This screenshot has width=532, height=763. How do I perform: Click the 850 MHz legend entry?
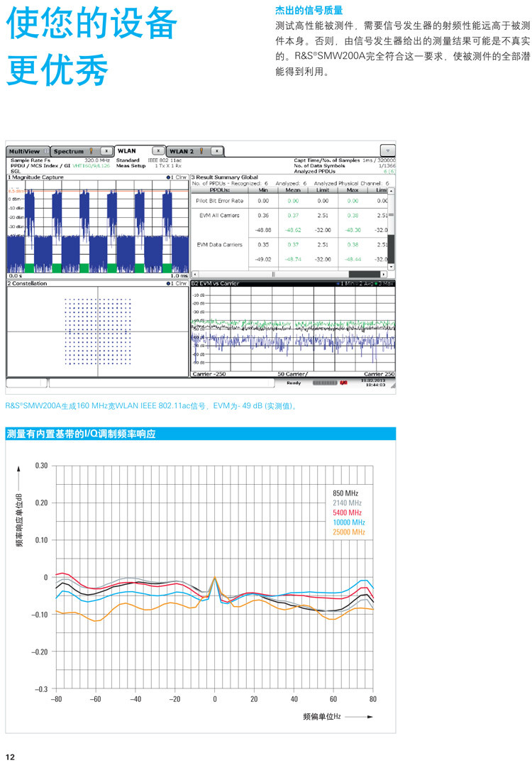[x=345, y=493]
